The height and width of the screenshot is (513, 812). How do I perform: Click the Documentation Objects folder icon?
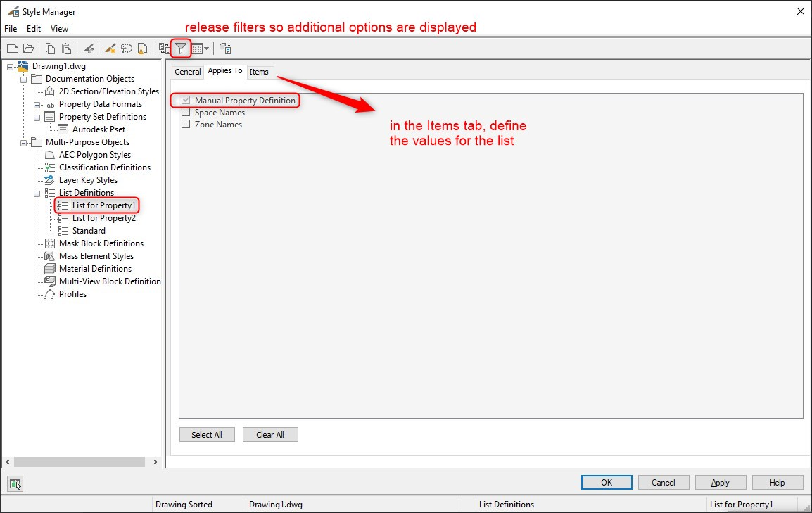click(x=37, y=79)
